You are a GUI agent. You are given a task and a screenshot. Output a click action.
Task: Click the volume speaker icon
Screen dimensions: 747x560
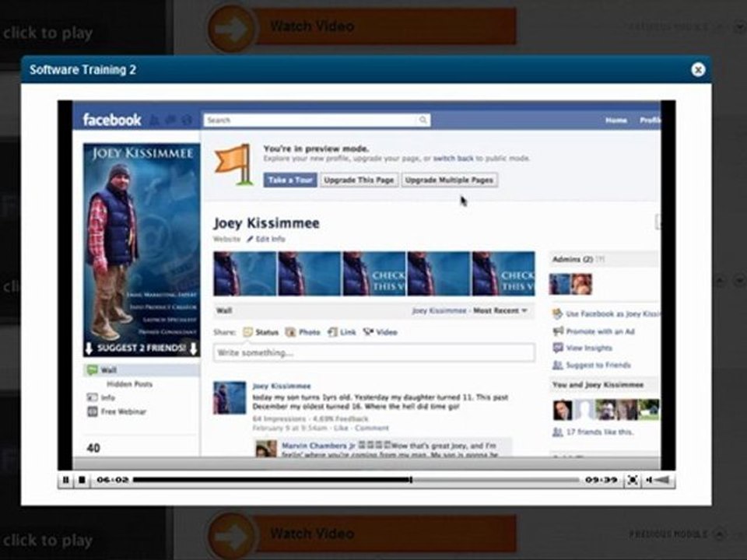[658, 480]
